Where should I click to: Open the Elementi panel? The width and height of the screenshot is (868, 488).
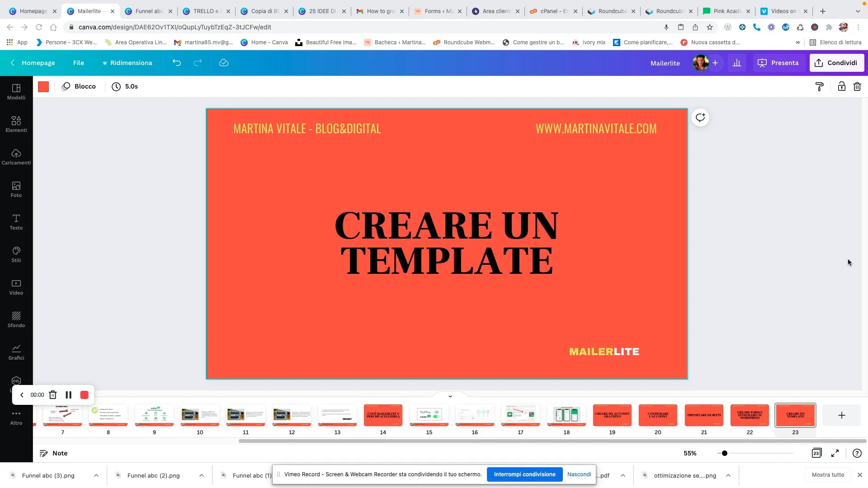pos(16,124)
